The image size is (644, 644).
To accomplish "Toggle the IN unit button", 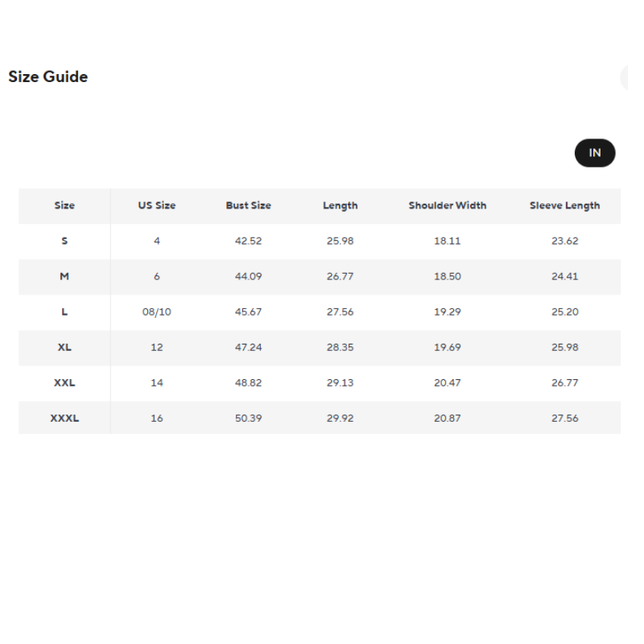I will point(594,153).
